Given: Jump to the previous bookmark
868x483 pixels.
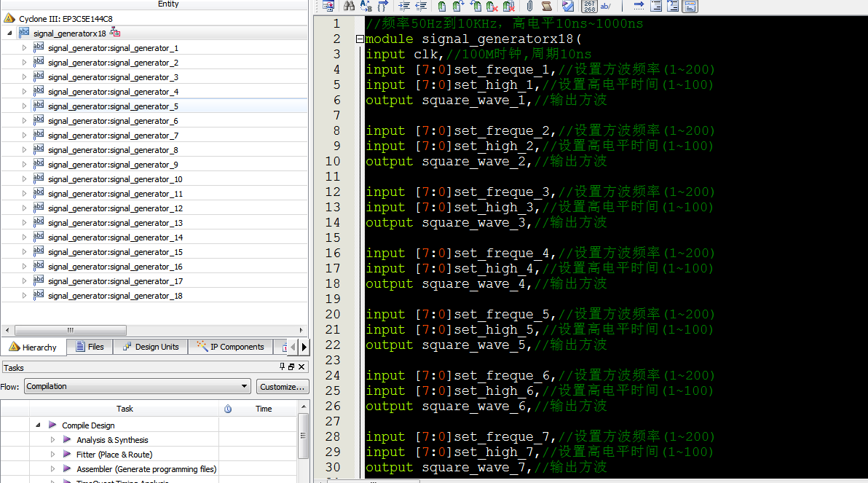Looking at the screenshot, I should [476, 6].
